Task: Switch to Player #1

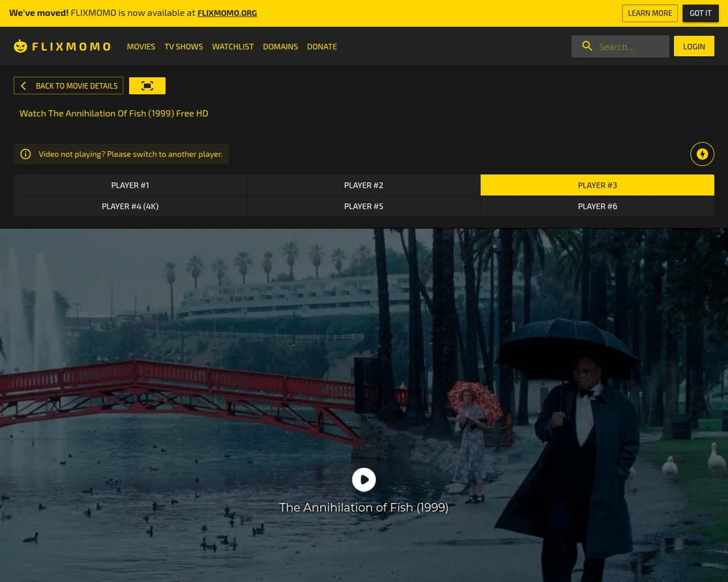Action: [x=130, y=185]
